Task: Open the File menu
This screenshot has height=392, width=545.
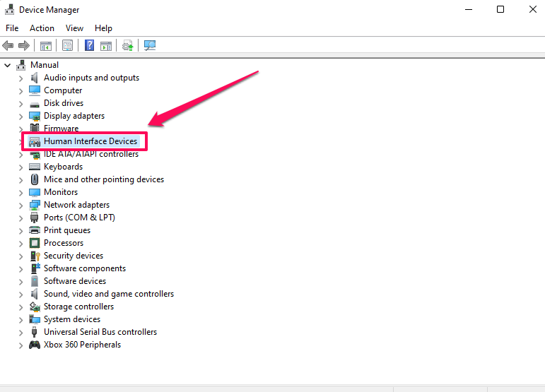Action: coord(12,28)
